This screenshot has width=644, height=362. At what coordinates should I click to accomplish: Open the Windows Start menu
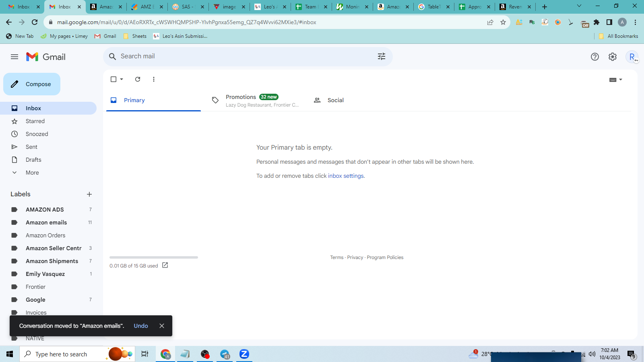coord(10,354)
